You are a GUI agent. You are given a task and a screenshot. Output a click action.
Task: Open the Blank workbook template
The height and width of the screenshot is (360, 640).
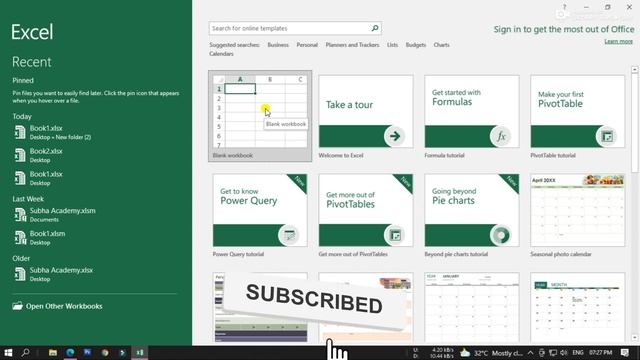click(x=260, y=116)
